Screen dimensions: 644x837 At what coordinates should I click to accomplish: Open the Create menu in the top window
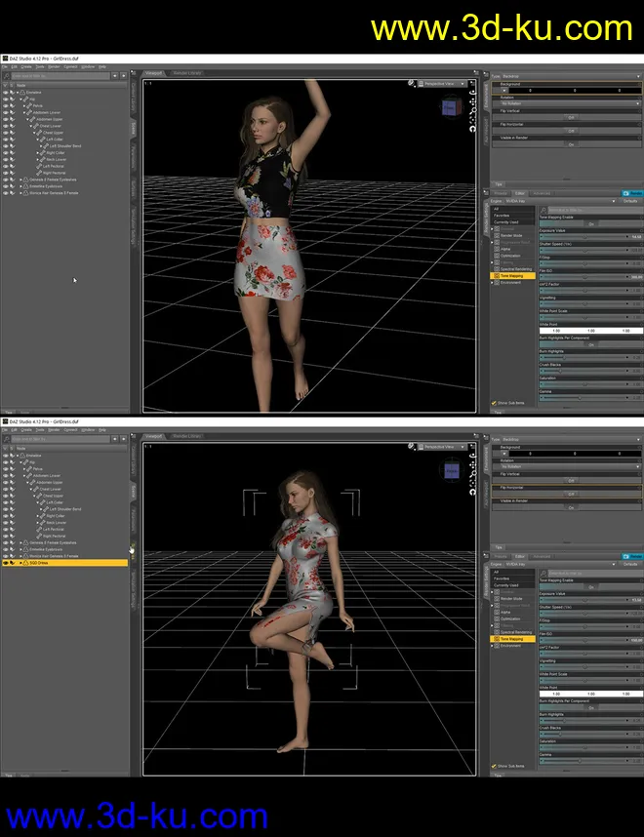27,66
